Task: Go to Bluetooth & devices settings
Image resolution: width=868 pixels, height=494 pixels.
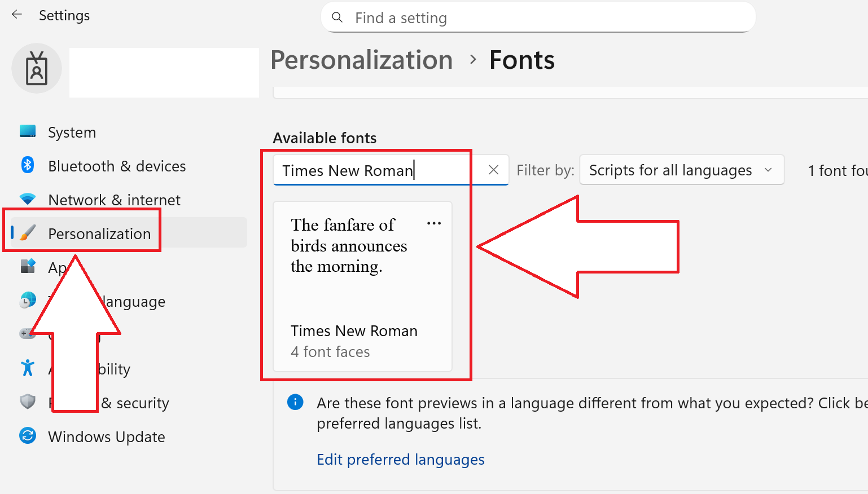Action: (117, 166)
